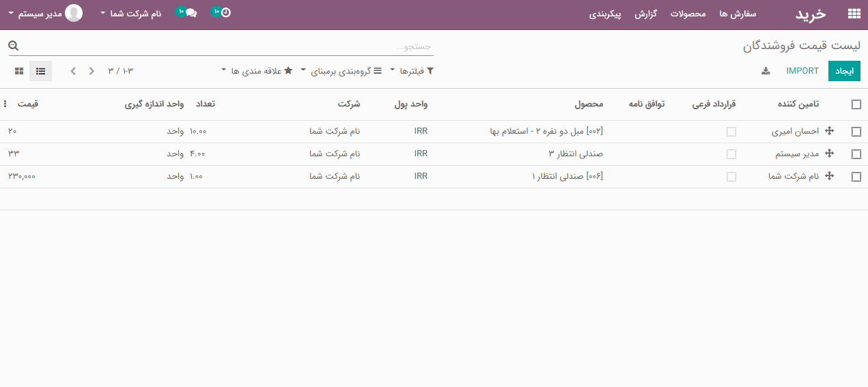Click quantity cell ۱.۰۰

196,177
